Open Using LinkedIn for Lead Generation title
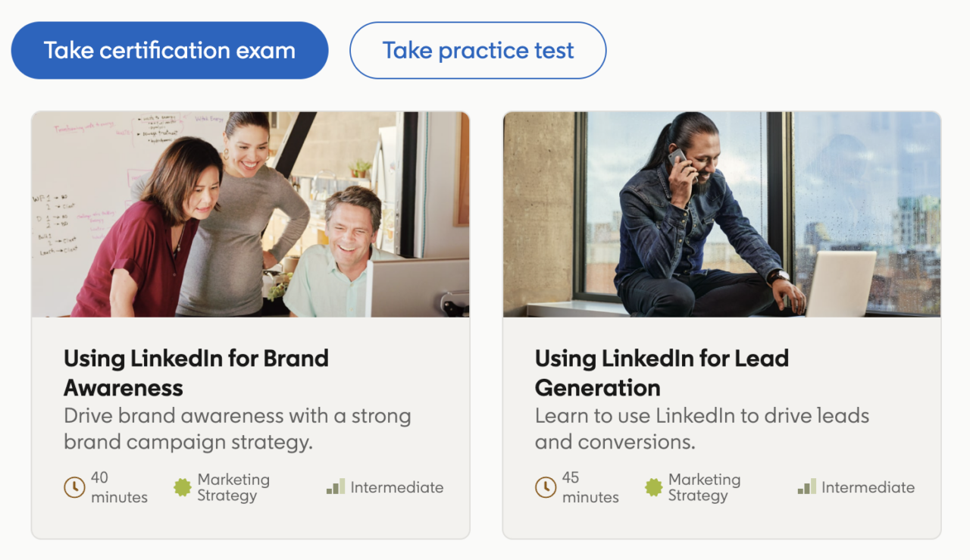Image resolution: width=970 pixels, height=560 pixels. point(662,373)
